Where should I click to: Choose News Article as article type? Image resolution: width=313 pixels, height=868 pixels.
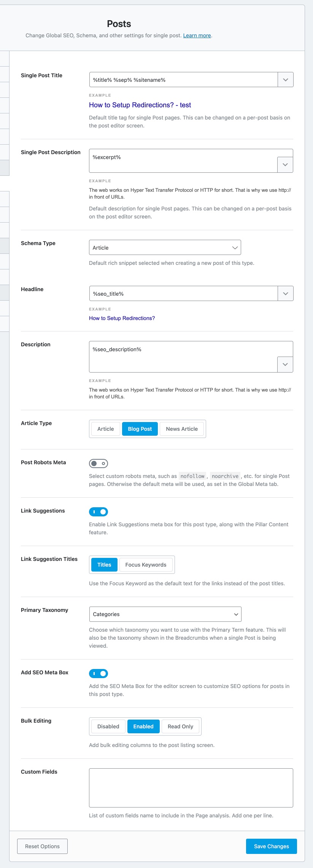pos(182,429)
